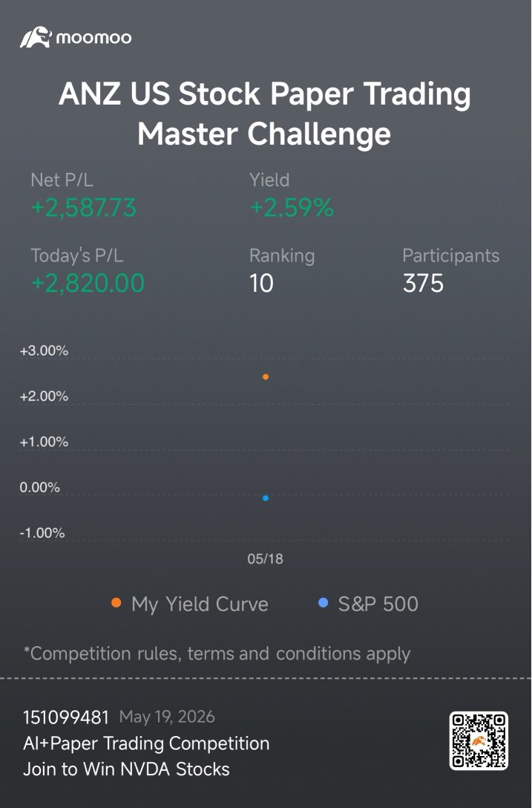Image resolution: width=532 pixels, height=808 pixels.
Task: Click the Net P/L value +2,587.73
Action: coord(84,208)
